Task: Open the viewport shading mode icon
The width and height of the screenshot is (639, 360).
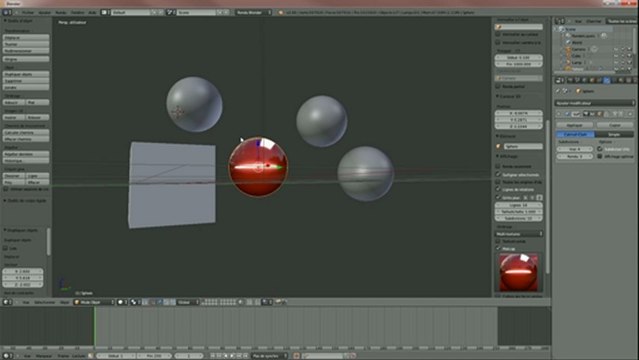Action: tap(122, 302)
